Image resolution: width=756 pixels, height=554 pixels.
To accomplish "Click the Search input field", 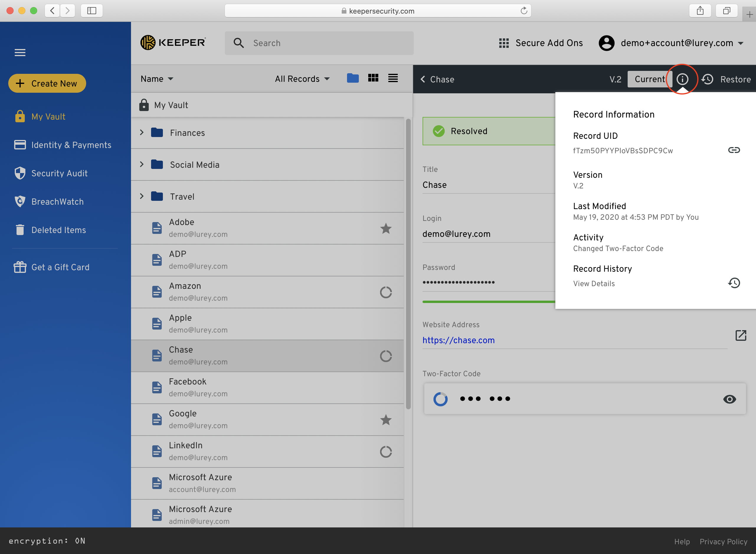I will click(x=319, y=43).
